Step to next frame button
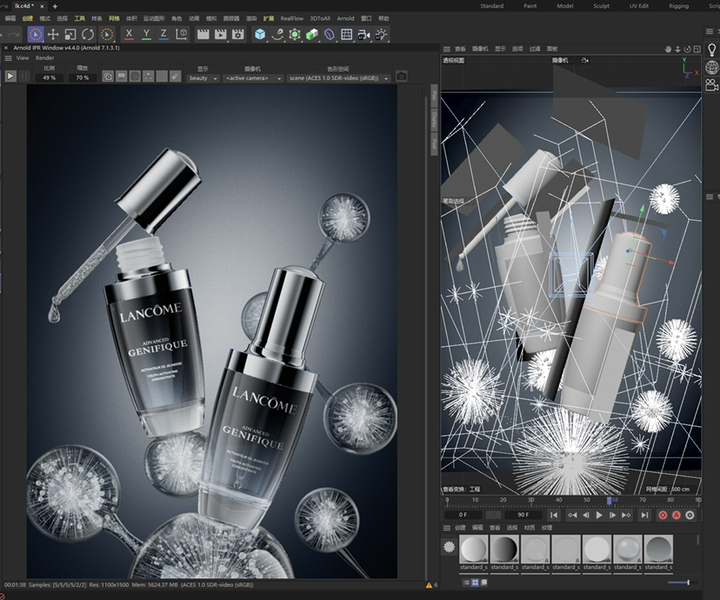This screenshot has height=600, width=720. [613, 515]
